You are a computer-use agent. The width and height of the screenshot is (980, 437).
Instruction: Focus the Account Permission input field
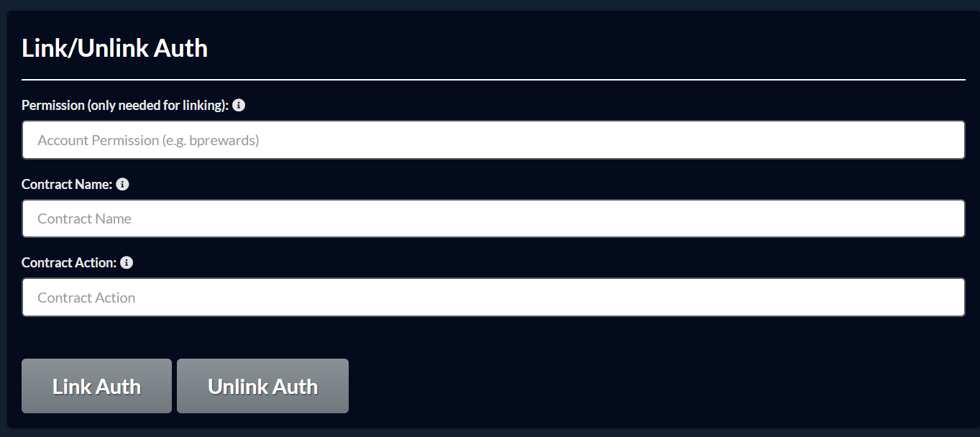click(493, 140)
